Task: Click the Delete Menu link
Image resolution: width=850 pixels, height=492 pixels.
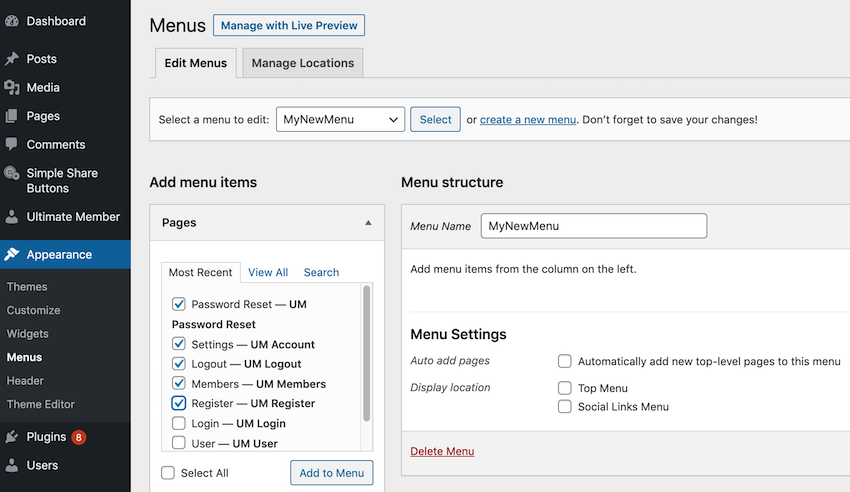Action: (442, 451)
